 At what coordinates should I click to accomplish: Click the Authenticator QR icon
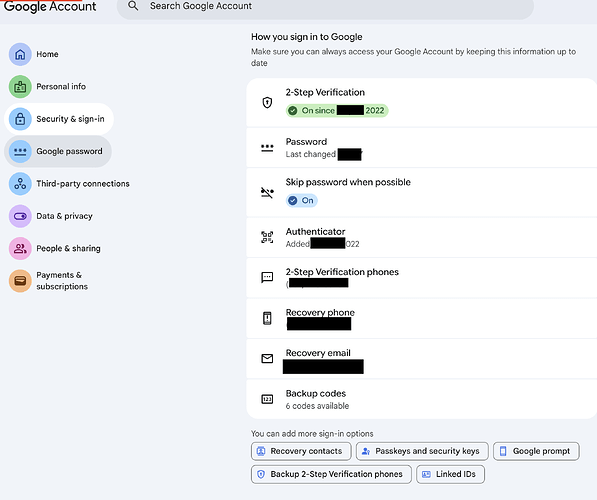click(267, 237)
